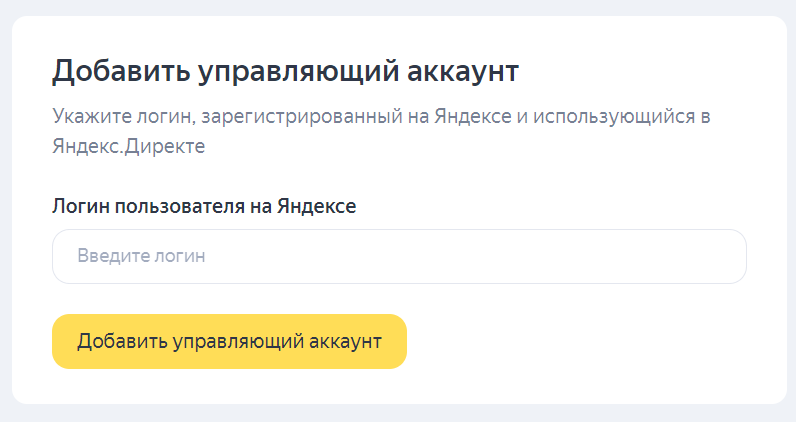Screen dimensions: 796x422
Task: Click the Укажите логин description paragraph
Action: 381,131
